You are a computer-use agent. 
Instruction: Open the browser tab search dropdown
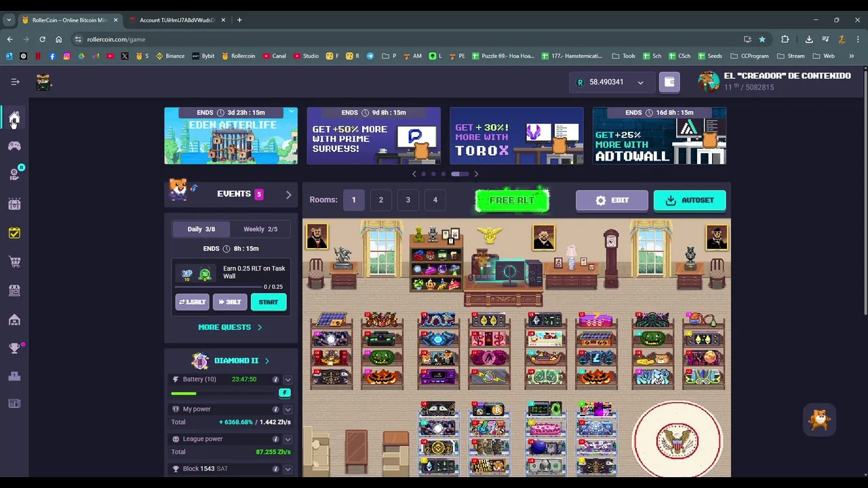(9, 20)
